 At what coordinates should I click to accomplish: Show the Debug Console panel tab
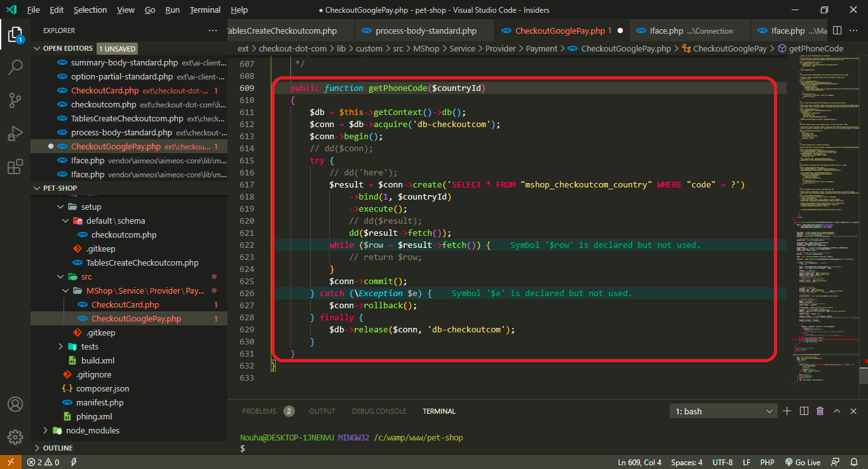tap(379, 411)
